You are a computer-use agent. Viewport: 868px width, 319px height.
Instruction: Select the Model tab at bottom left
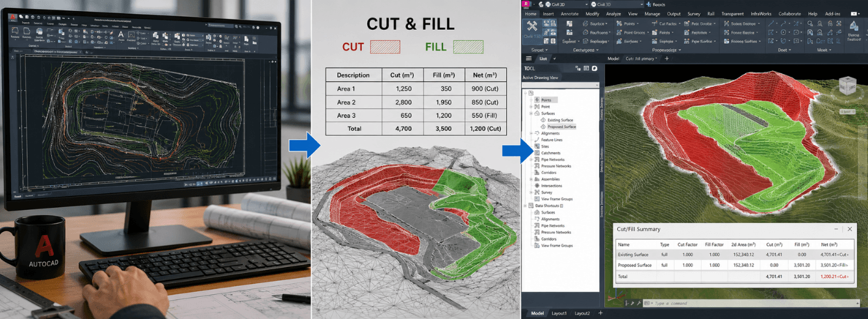(537, 313)
